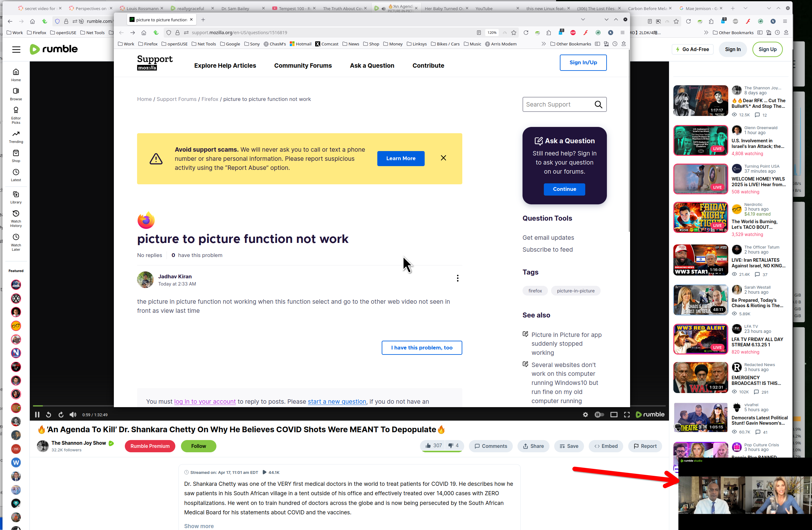This screenshot has width=812, height=530.
Task: Seek on the Rumble video progress bar
Action: click(73, 406)
